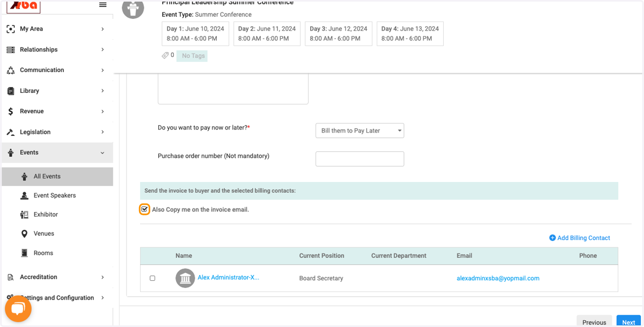This screenshot has width=644, height=327.
Task: Click the Exhibitor icon
Action: pyautogui.click(x=24, y=215)
